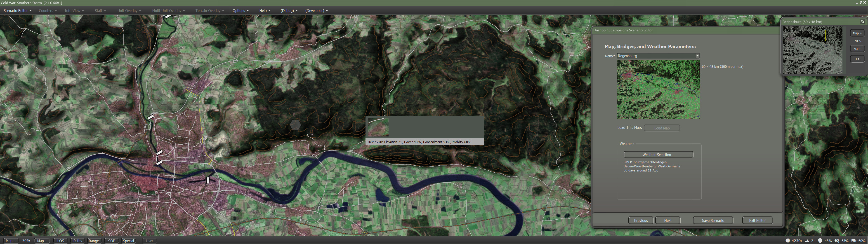Image resolution: width=868 pixels, height=244 pixels.
Task: Click the elevation mountain icon in status bar
Action: [807, 241]
